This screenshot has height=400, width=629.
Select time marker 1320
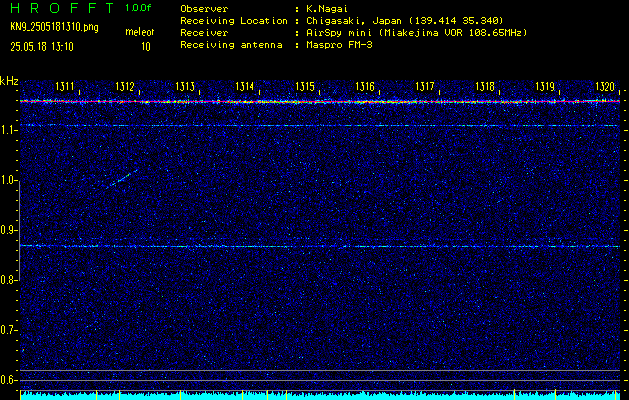coord(605,86)
